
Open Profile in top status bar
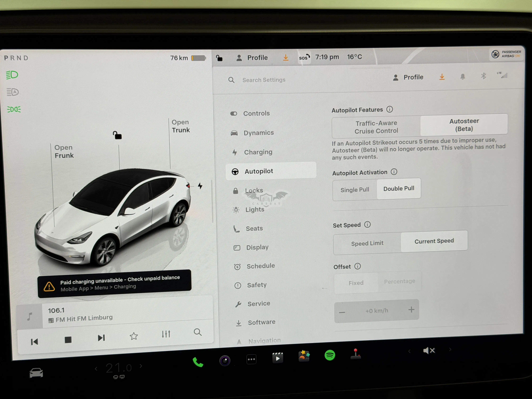pyautogui.click(x=252, y=58)
